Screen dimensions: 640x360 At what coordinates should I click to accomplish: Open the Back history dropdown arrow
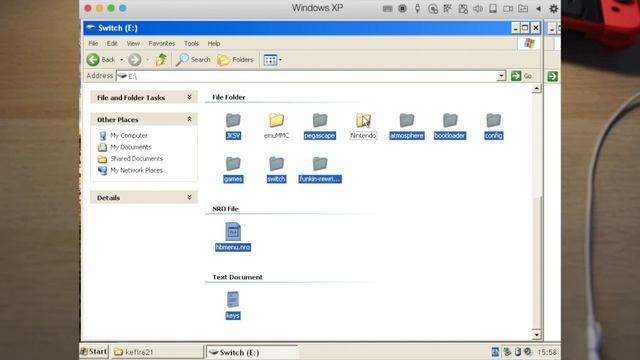pyautogui.click(x=122, y=60)
